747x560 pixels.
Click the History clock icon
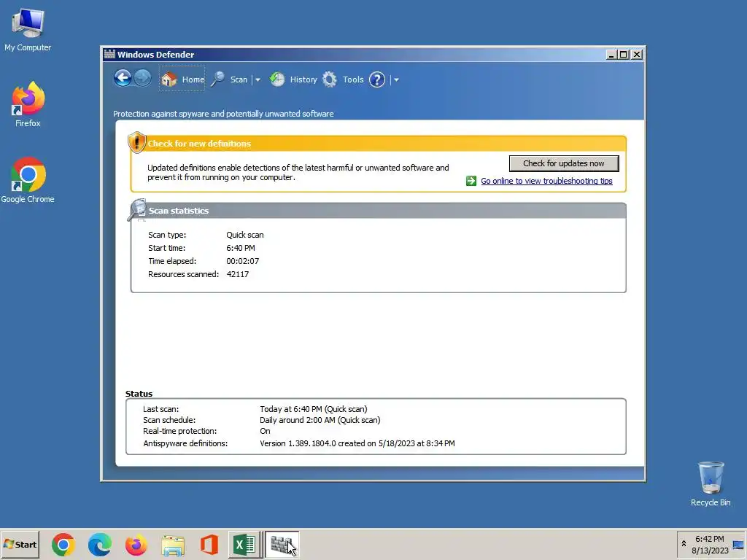[x=277, y=79]
